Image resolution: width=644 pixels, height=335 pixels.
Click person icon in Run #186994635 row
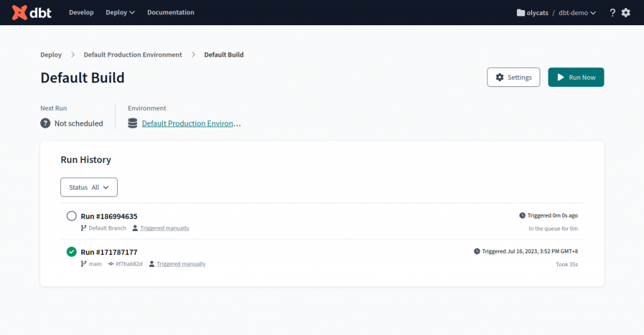[x=135, y=228]
